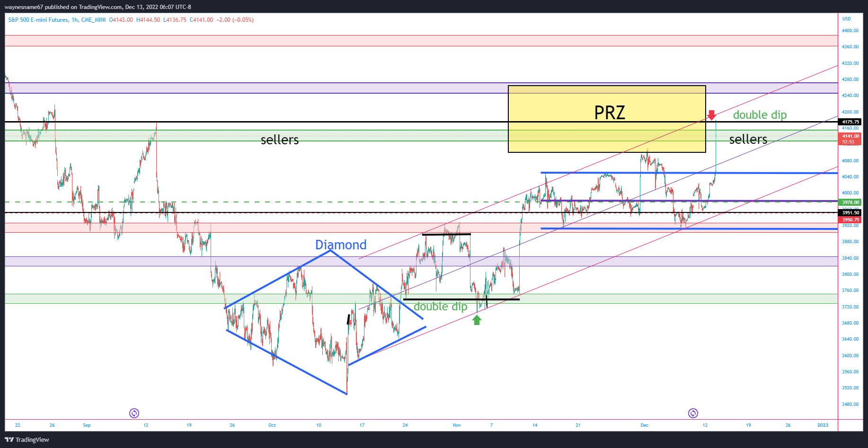Viewport: 868px width, 448px height.
Task: Click the 3760.00 price axis label
Action: (850, 290)
